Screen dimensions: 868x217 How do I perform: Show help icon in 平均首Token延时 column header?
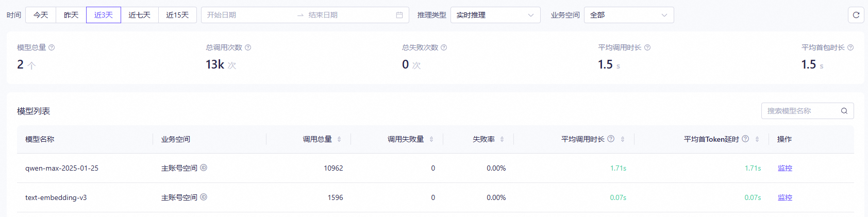[745, 139]
